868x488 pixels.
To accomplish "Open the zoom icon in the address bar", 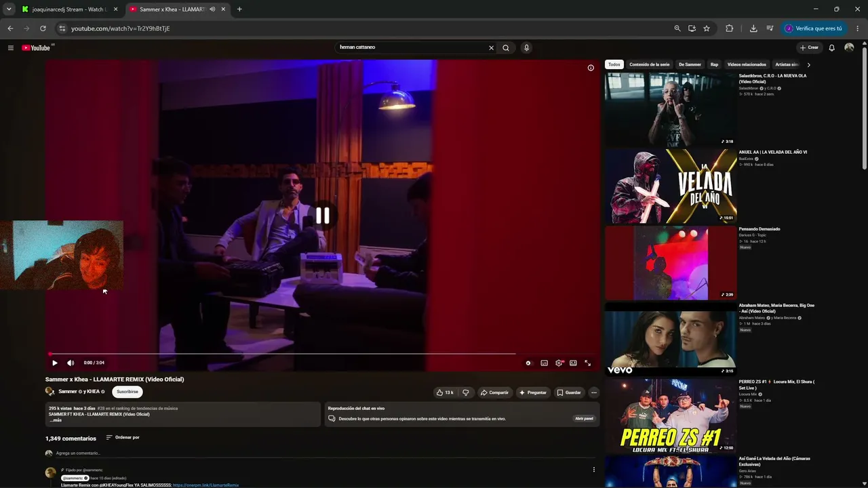I will (x=677, y=28).
